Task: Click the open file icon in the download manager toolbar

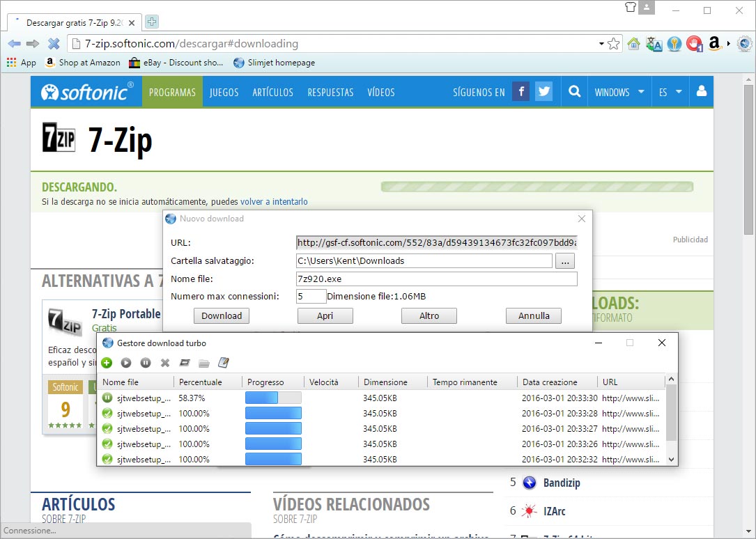Action: [184, 362]
